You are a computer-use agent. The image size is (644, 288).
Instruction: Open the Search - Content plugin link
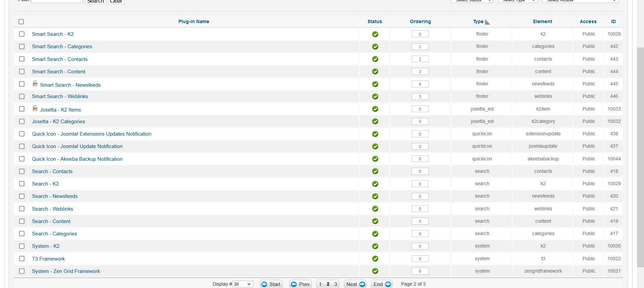51,221
